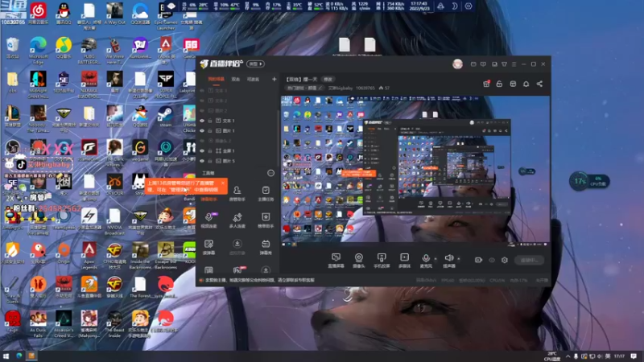Toggle the preview eye icon near settings gear
This screenshot has width=644, height=362.
pyautogui.click(x=492, y=260)
